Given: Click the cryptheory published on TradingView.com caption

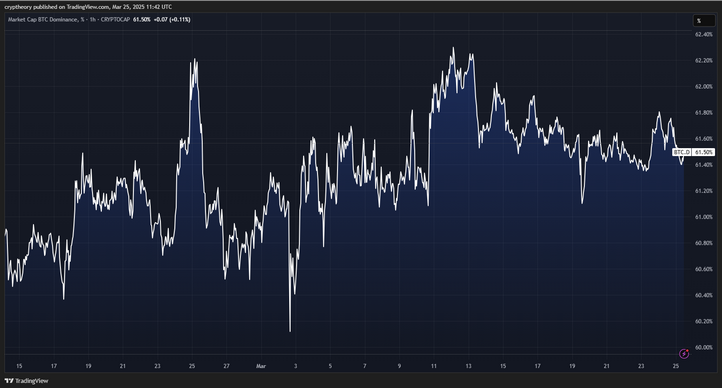Looking at the screenshot, I should [x=88, y=7].
